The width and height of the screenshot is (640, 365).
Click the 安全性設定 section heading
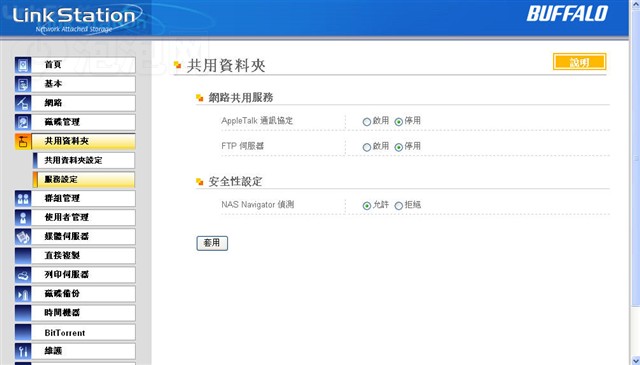[235, 182]
